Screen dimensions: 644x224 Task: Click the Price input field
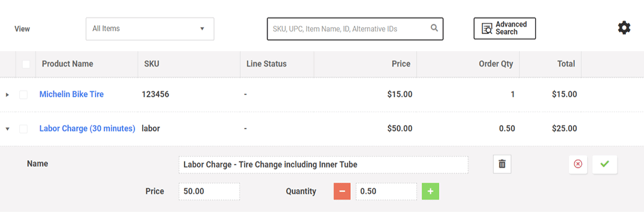click(209, 192)
